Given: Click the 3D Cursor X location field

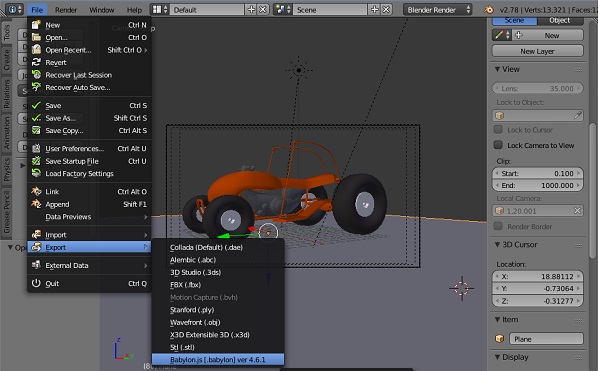Looking at the screenshot, I should (537, 276).
